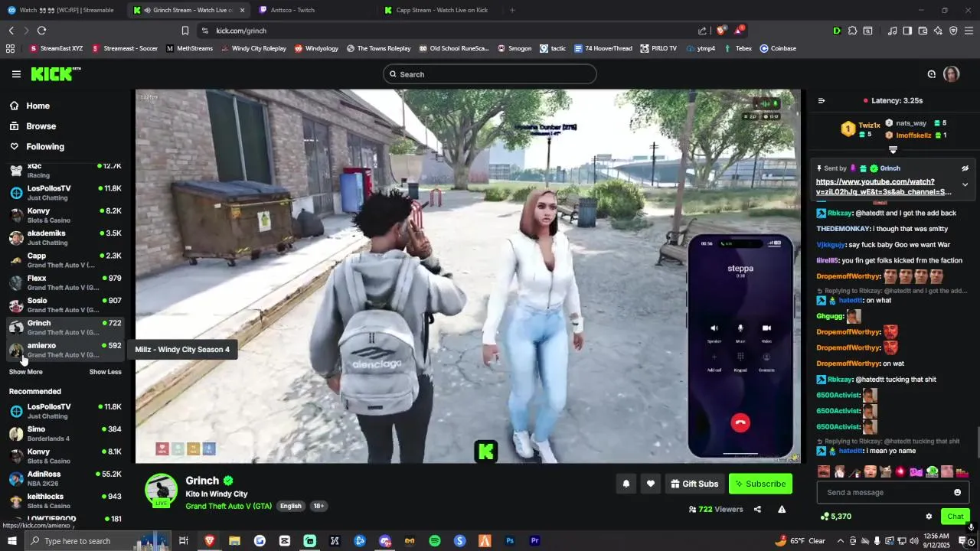The height and width of the screenshot is (551, 980).
Task: Open the user profile avatar
Action: point(952,74)
